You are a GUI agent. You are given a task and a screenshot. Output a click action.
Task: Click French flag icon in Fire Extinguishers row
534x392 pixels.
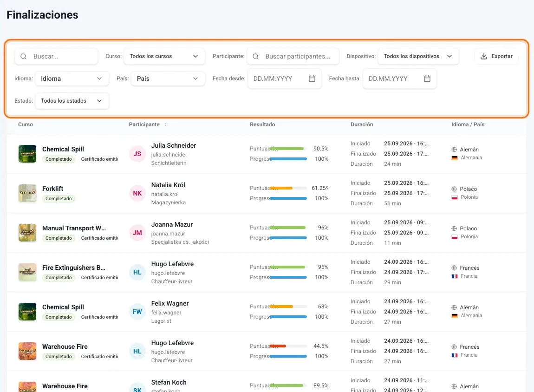(454, 276)
